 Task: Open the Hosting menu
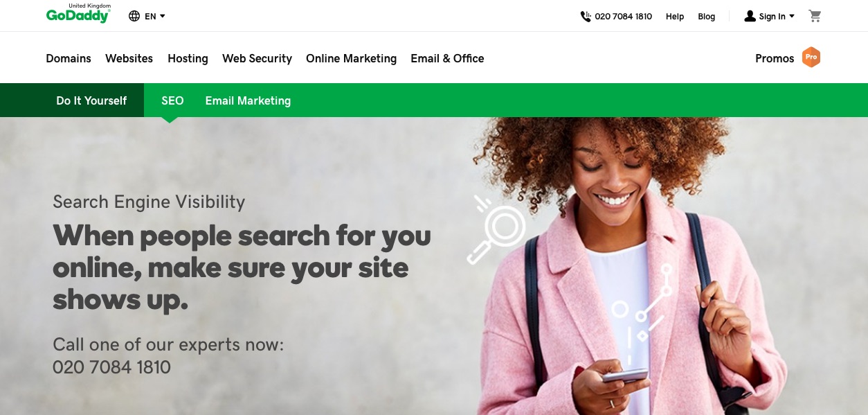188,58
